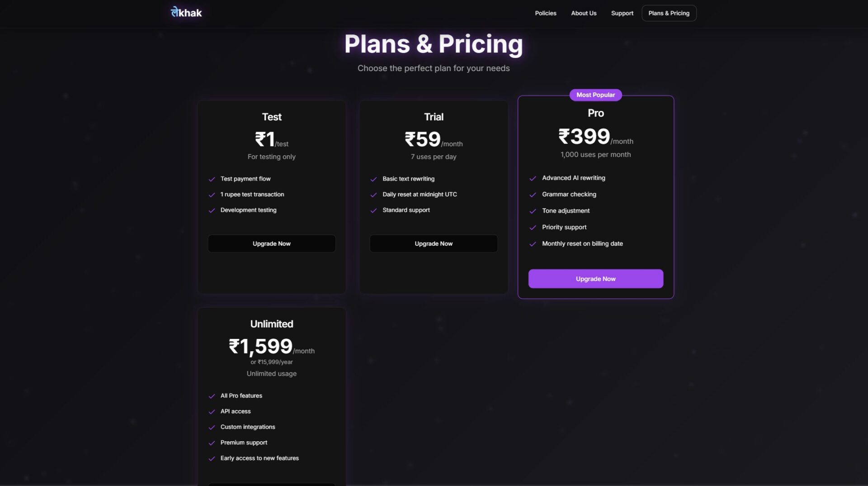Image resolution: width=868 pixels, height=486 pixels.
Task: Click checkmark icon beside Basic text rewriting
Action: (x=373, y=179)
